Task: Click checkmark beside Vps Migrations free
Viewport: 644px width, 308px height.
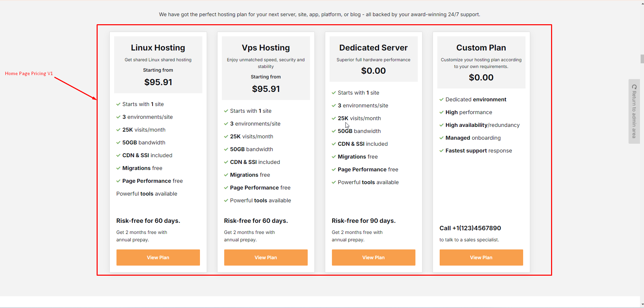Action: pyautogui.click(x=226, y=175)
